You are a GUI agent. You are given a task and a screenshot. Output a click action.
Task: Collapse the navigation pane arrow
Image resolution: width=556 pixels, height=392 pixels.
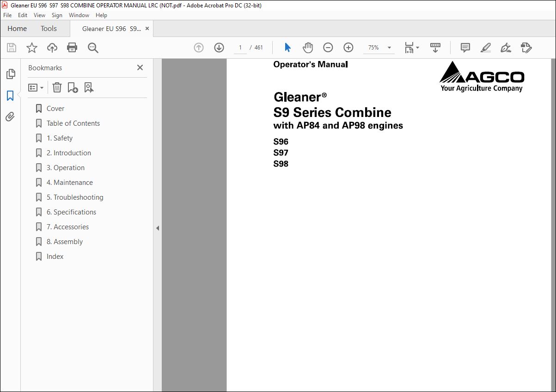[x=158, y=228]
